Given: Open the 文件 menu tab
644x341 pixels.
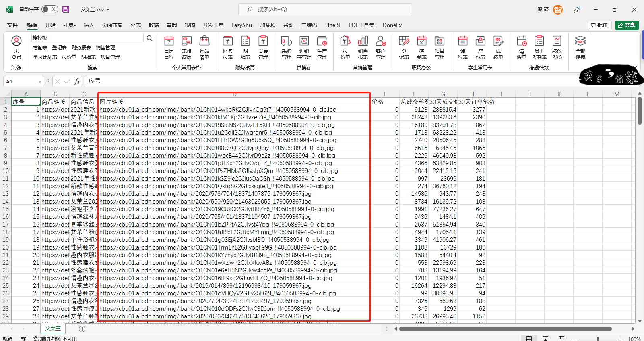Looking at the screenshot, I should pos(12,25).
